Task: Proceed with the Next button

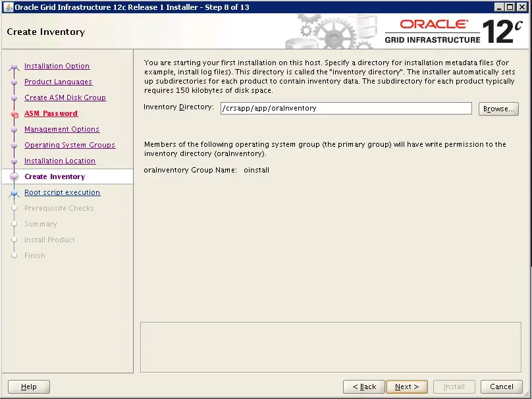Action: point(407,386)
